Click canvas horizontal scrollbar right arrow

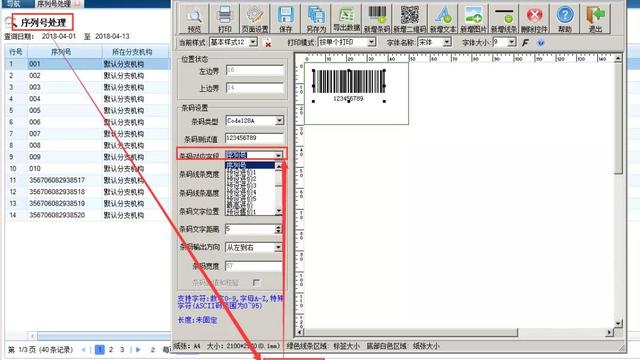click(x=609, y=333)
